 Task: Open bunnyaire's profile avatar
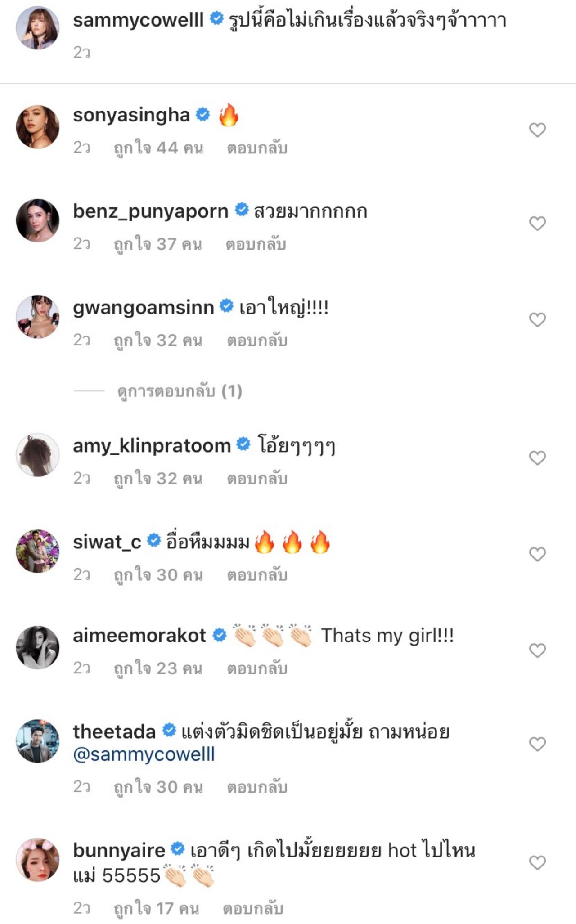click(x=38, y=860)
